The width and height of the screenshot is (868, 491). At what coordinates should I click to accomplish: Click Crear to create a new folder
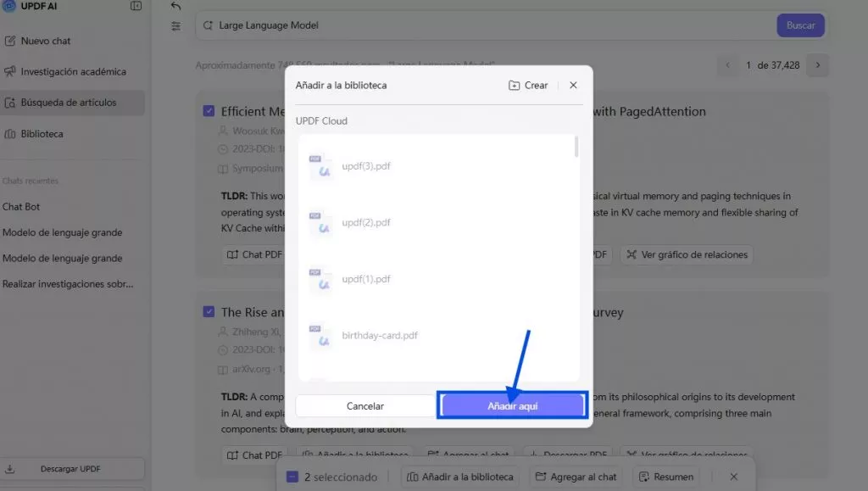pyautogui.click(x=528, y=86)
